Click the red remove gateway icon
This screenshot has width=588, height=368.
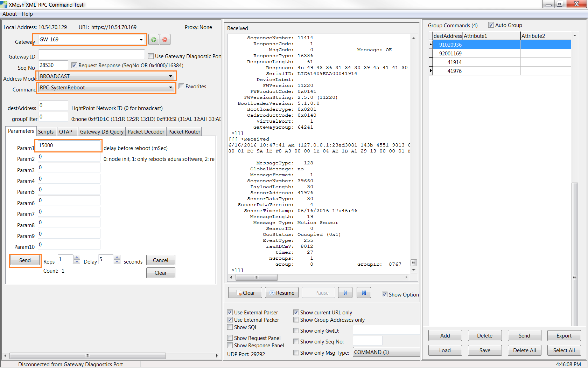point(165,40)
